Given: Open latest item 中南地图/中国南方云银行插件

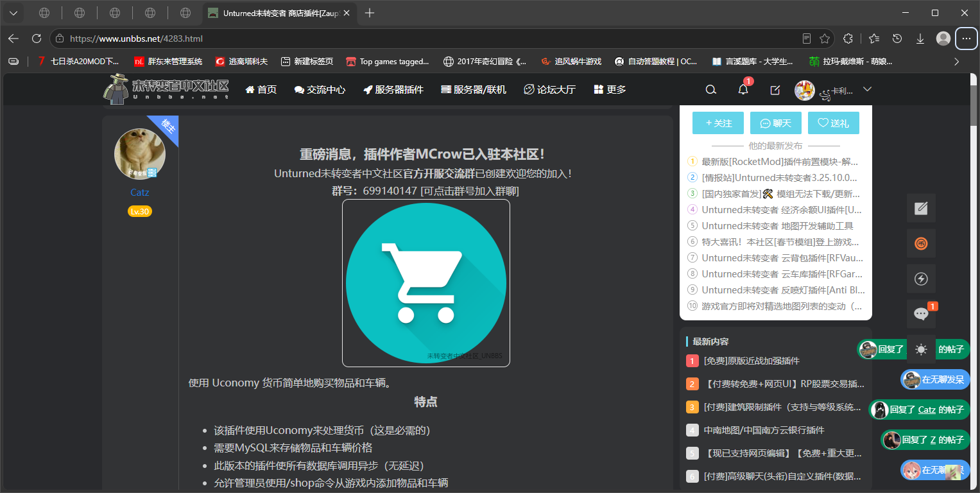Looking at the screenshot, I should [x=764, y=430].
